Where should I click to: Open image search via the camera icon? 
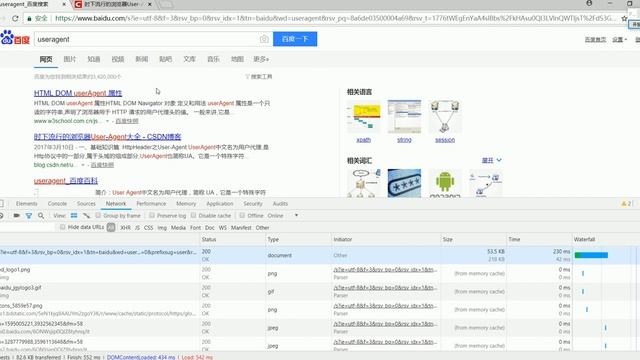pyautogui.click(x=264, y=39)
